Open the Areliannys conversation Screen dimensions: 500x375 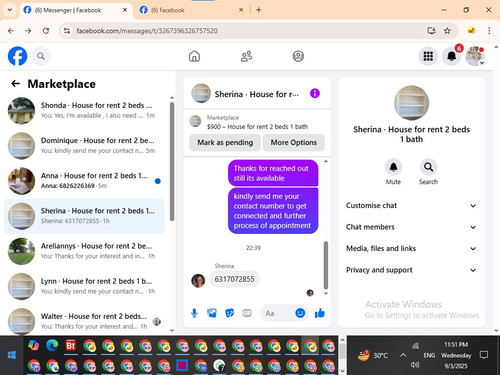click(84, 251)
